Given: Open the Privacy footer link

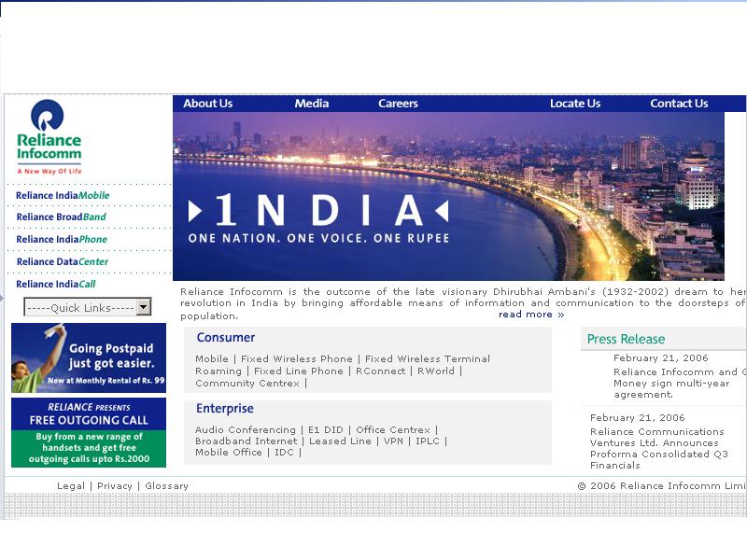Looking at the screenshot, I should (x=114, y=485).
